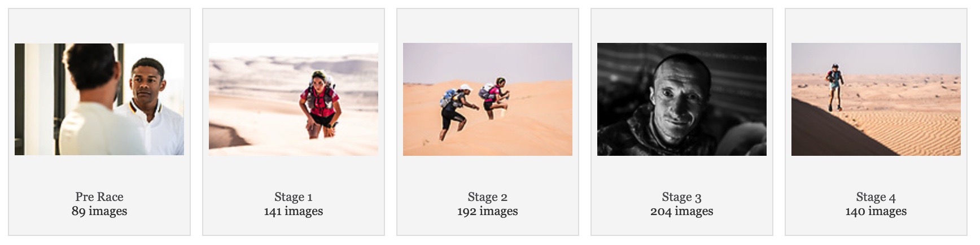Open the Stage 1 runner photo thumbnail

pyautogui.click(x=294, y=99)
